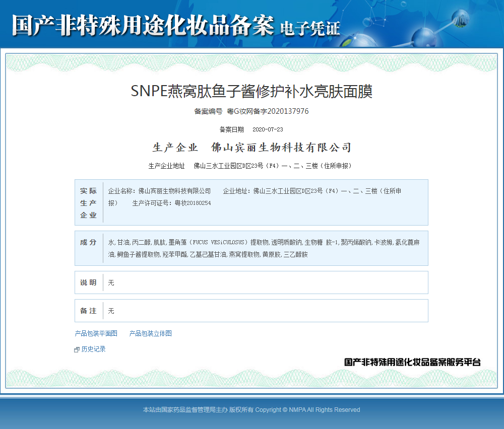
Task: Click the 实际生产企业 section label
Action: point(88,203)
